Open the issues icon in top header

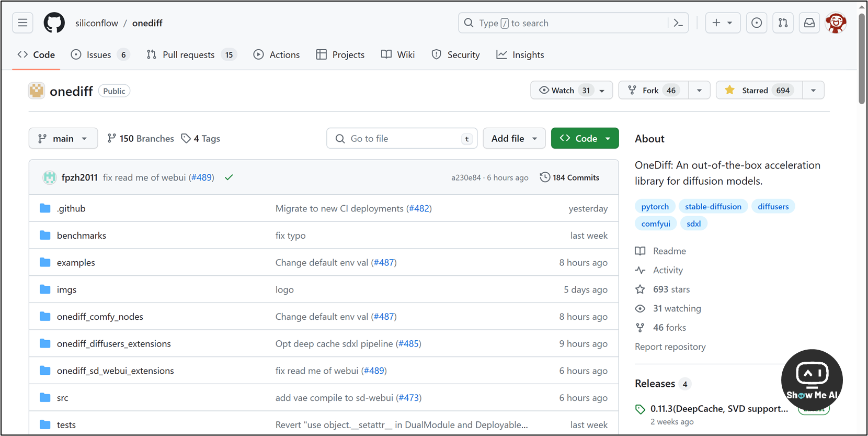tap(757, 23)
